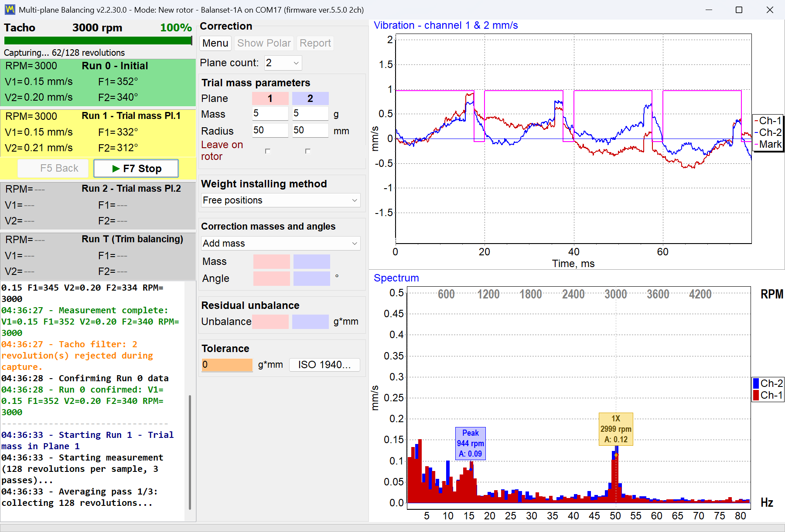Click the 'Capturing... 62/128 revolutions' status text

coord(64,53)
